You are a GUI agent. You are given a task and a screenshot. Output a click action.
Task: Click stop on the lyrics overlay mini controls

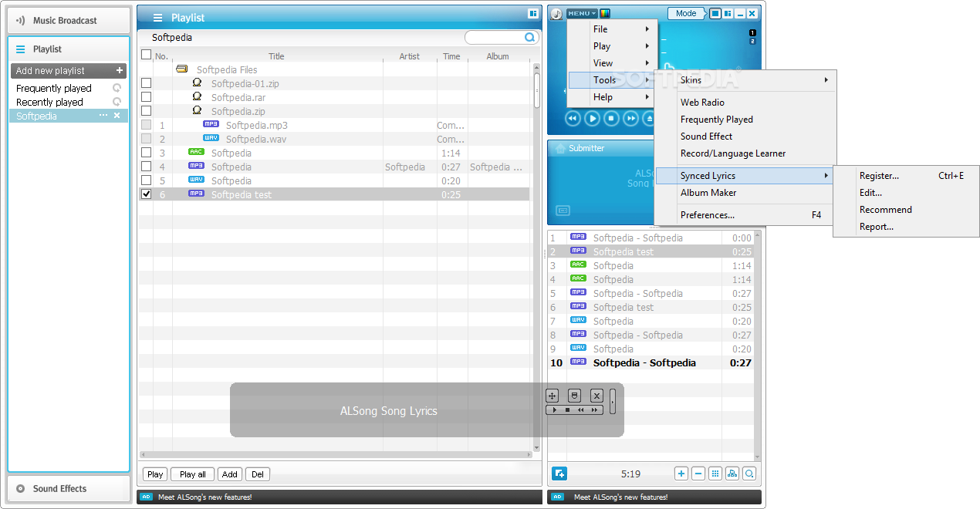(567, 410)
